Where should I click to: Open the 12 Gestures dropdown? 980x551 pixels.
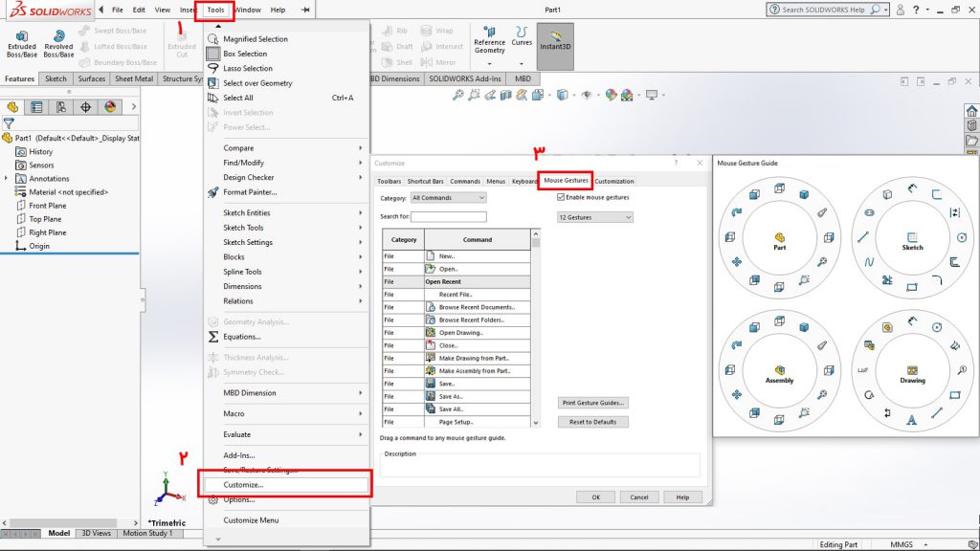click(595, 217)
